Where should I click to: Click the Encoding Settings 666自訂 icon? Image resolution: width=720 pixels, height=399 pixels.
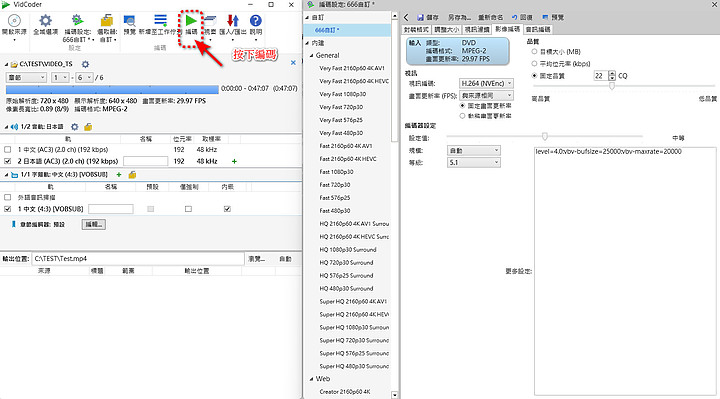tap(77, 20)
